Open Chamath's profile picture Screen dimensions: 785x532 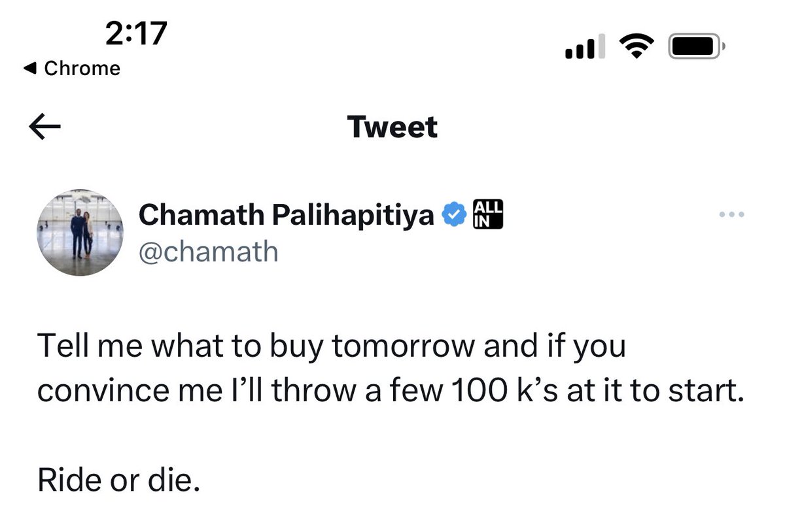coord(79,233)
